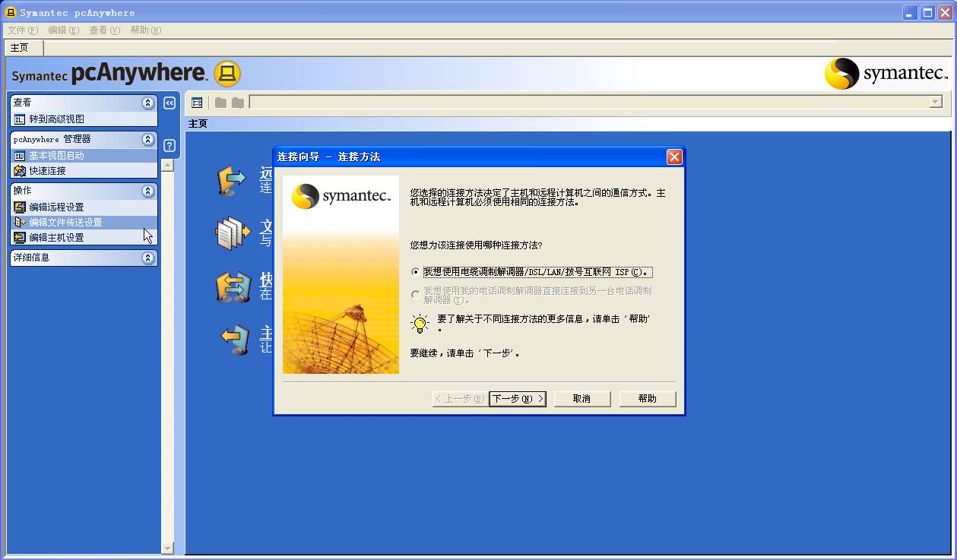Click 编辑主机设置 link text
Screen dimensions: 957x560
pos(57,237)
